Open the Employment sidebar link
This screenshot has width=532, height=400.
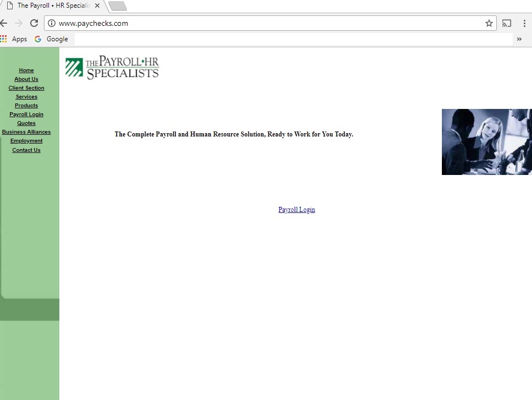[x=26, y=141]
